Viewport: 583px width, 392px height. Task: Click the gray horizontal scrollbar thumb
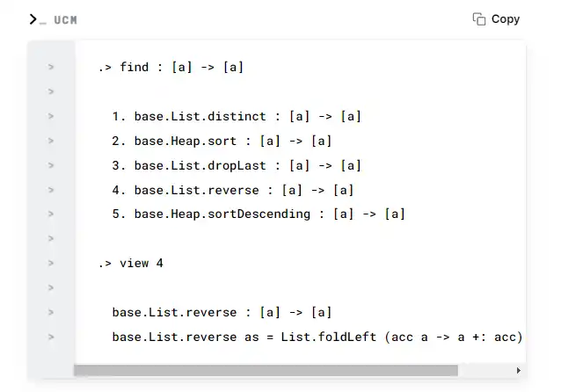[266, 370]
